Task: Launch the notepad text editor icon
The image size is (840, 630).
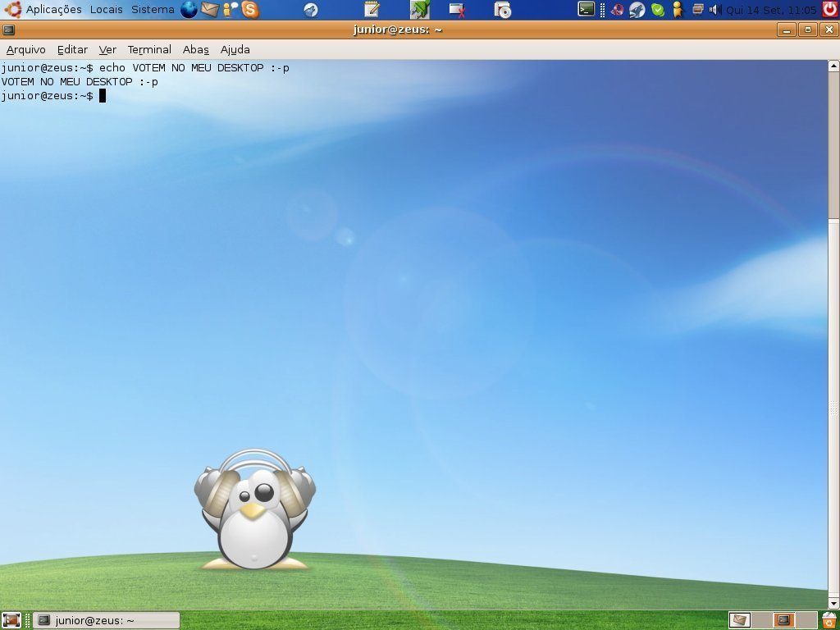Action: [x=372, y=10]
